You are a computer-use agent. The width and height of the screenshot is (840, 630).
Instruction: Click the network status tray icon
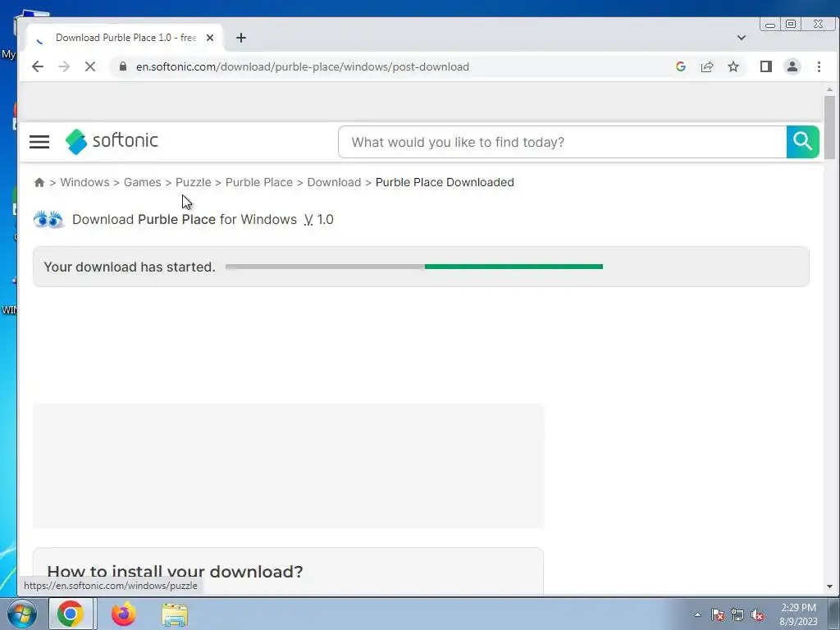pos(737,615)
